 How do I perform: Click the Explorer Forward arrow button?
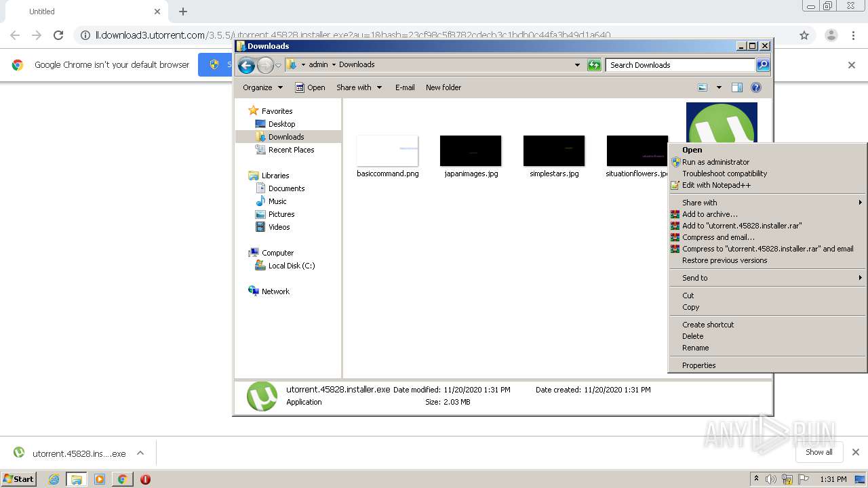coord(265,65)
